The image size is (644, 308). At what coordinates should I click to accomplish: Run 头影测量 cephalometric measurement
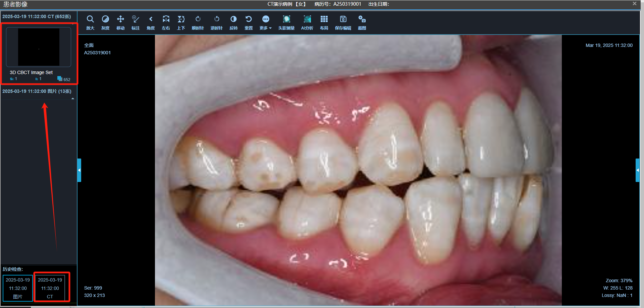tap(286, 22)
